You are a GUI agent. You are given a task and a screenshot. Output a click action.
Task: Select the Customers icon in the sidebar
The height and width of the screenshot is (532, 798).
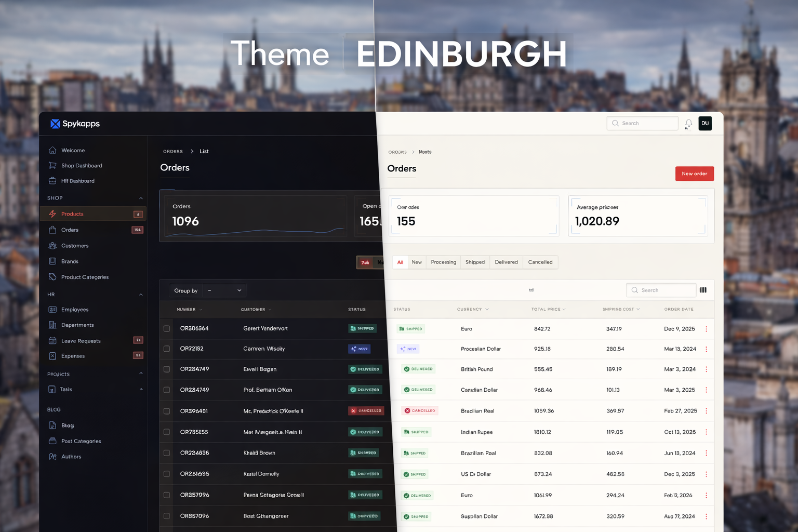pos(53,246)
